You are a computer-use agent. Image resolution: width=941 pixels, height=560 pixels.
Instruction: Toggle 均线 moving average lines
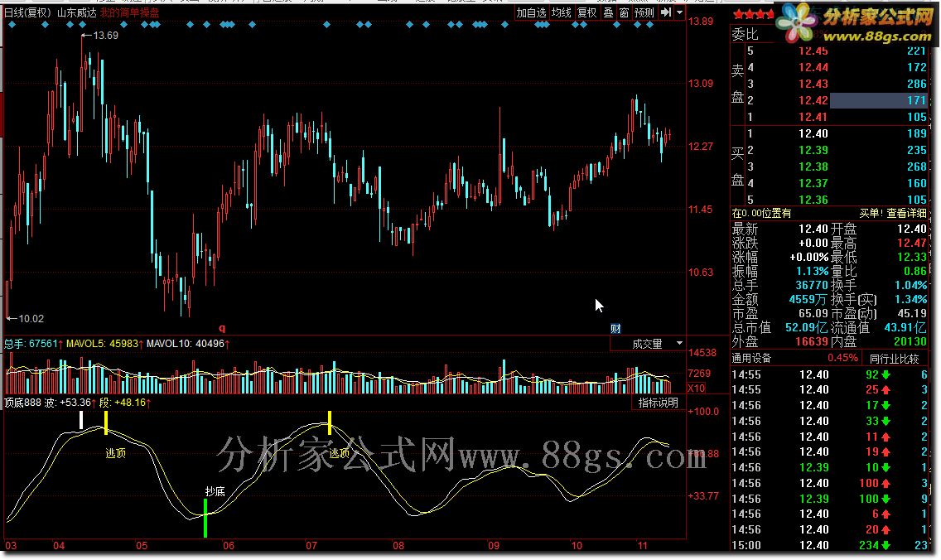point(561,12)
